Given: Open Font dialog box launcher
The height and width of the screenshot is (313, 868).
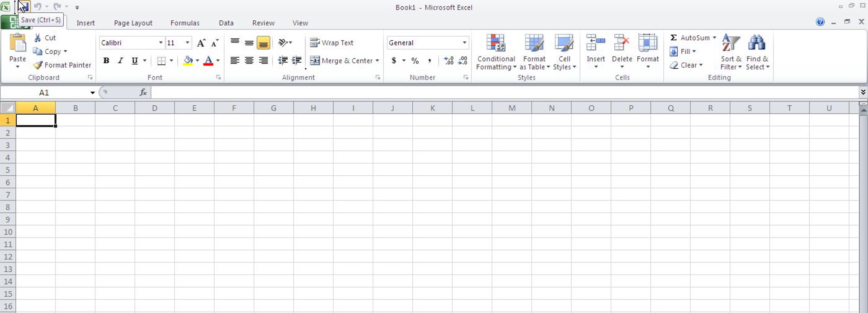Looking at the screenshot, I should (218, 78).
